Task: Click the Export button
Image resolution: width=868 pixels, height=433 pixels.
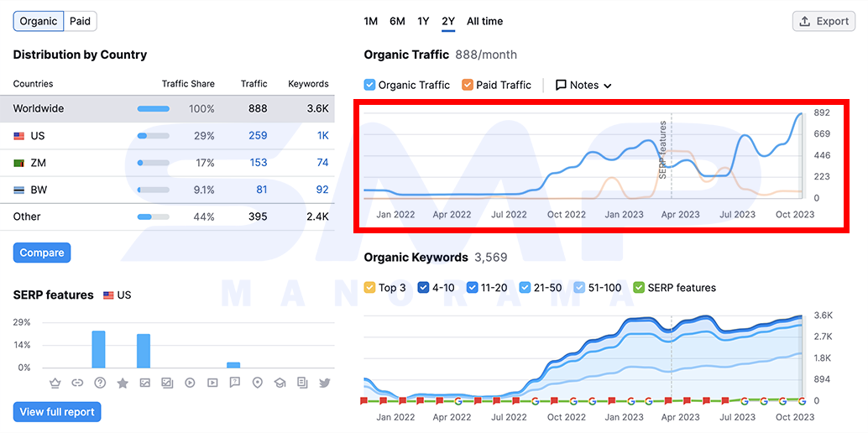Action: tap(824, 21)
